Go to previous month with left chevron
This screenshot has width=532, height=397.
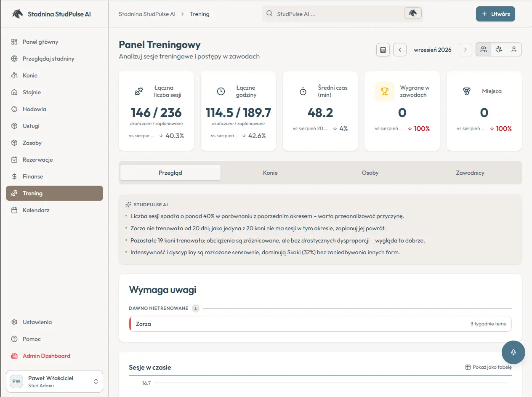coord(400,50)
